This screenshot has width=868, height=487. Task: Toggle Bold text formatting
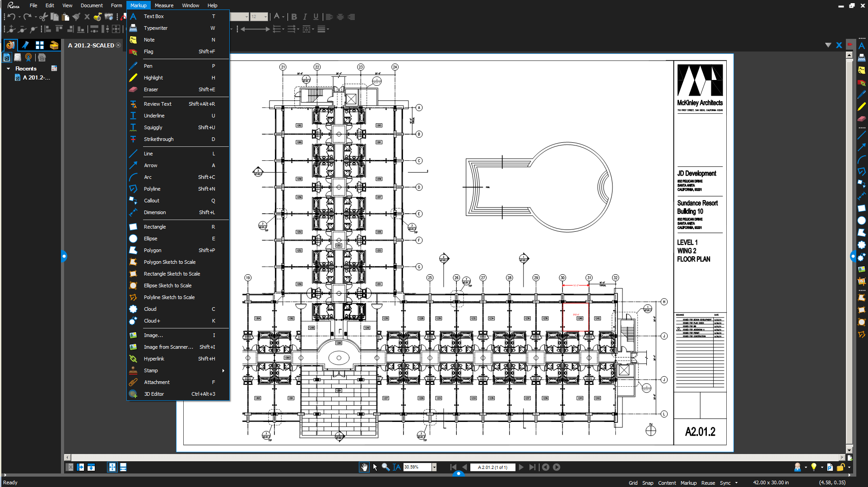(x=294, y=17)
